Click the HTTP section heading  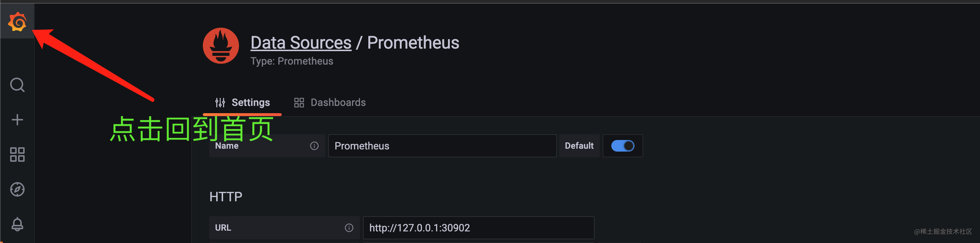(226, 197)
